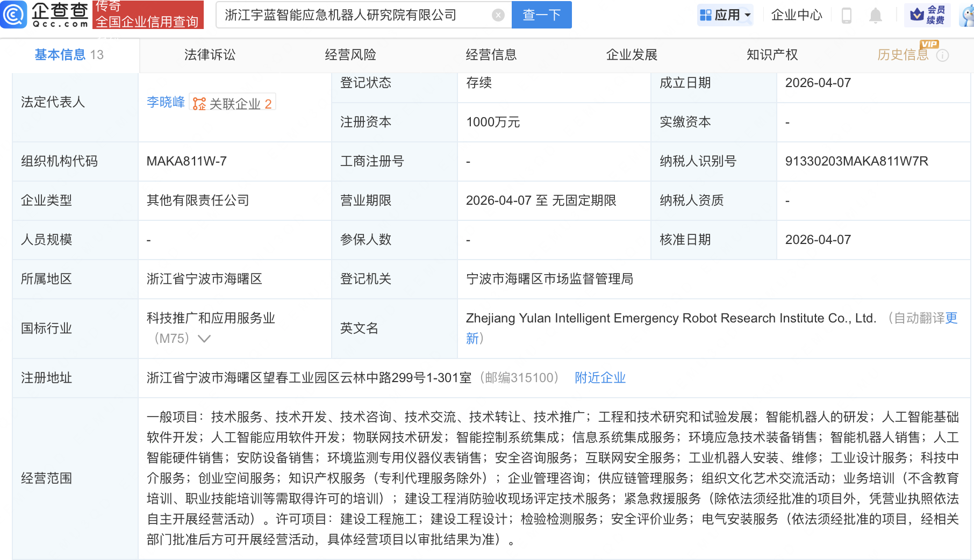Check notifications via the bell icon
Screen dimensions: 974x560
click(x=875, y=15)
